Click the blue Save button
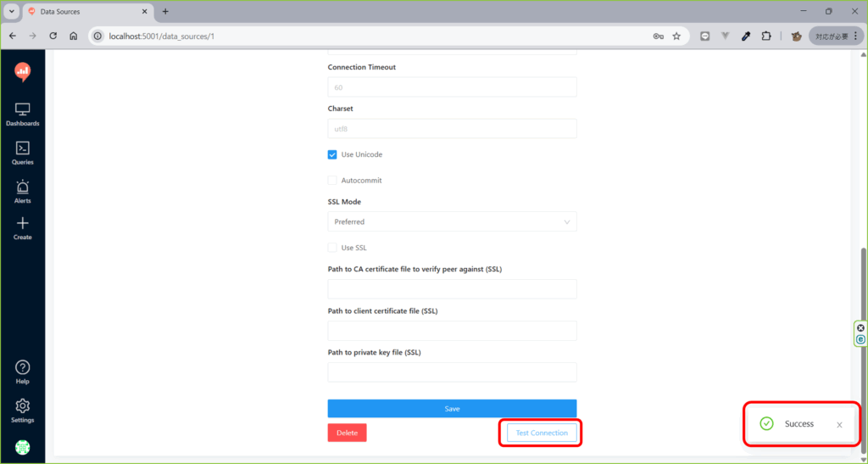 (x=452, y=409)
